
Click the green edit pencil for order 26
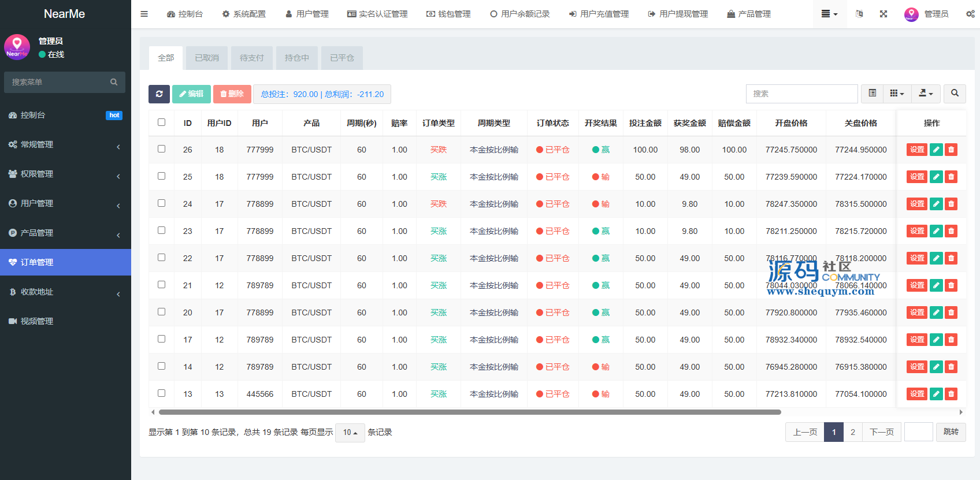pos(936,150)
